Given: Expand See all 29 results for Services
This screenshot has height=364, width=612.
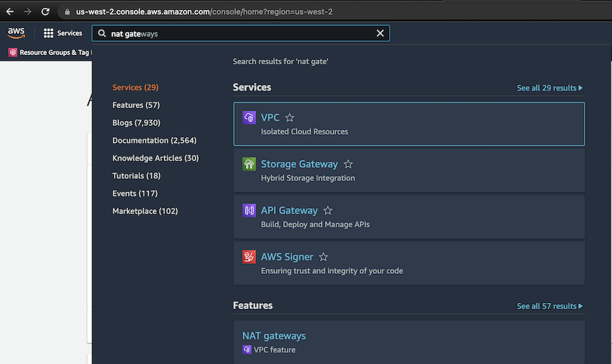Looking at the screenshot, I should click(x=550, y=88).
